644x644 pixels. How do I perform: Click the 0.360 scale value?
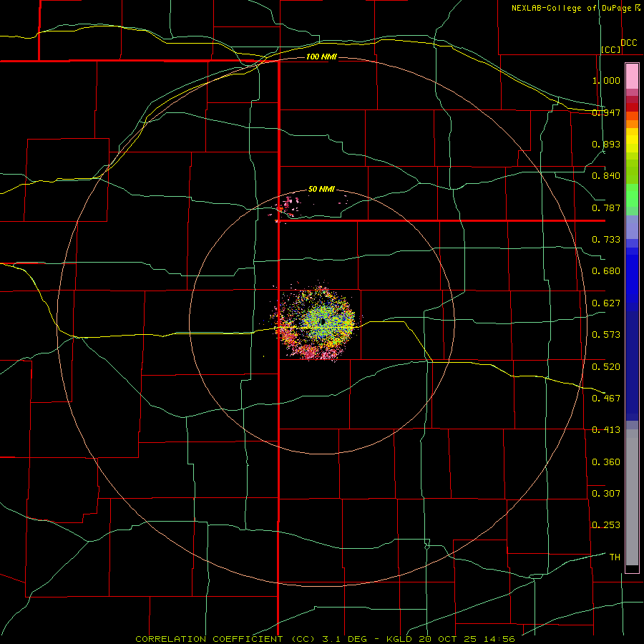(606, 462)
